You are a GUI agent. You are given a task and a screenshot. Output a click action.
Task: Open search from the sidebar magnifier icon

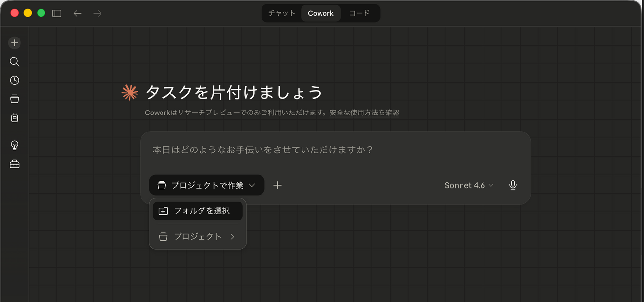tap(14, 61)
